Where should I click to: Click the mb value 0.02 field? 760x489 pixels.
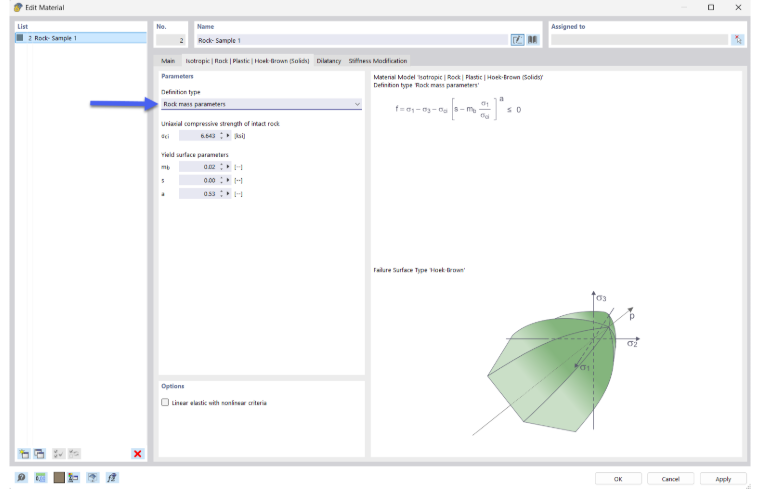199,167
